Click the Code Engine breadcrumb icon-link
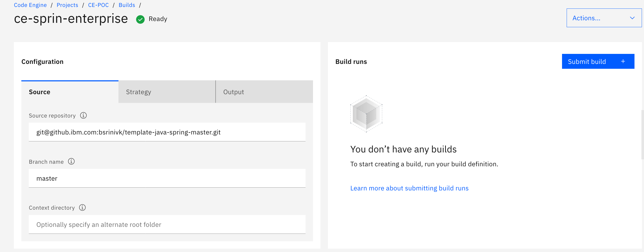Image resolution: width=644 pixels, height=252 pixels. 30,5
